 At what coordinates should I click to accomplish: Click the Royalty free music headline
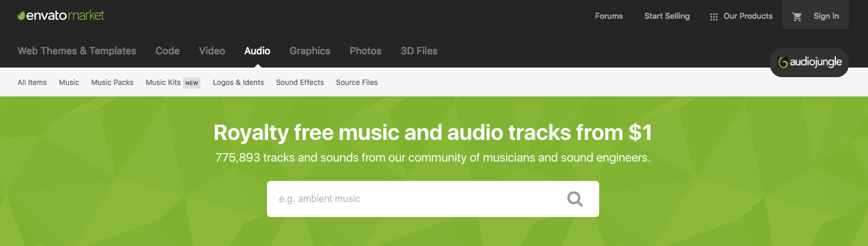tap(433, 133)
